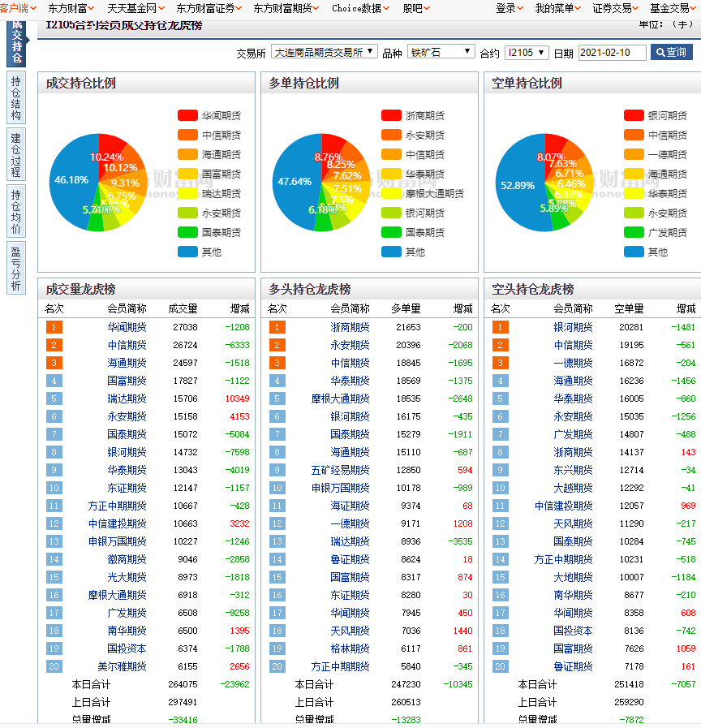
Task: Open the 交易所 exchange dropdown
Action: pyautogui.click(x=324, y=52)
